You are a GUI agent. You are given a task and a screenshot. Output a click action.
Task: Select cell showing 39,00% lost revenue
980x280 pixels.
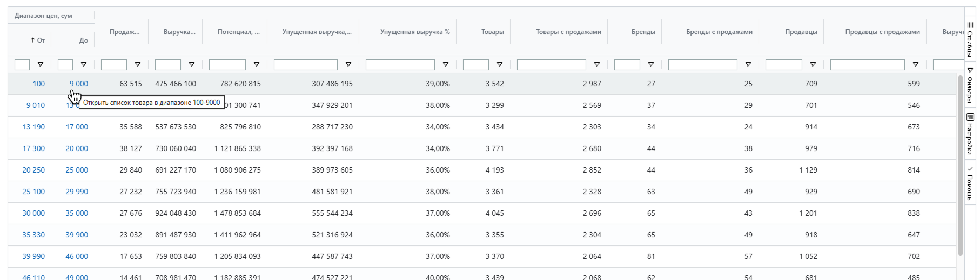[408, 84]
